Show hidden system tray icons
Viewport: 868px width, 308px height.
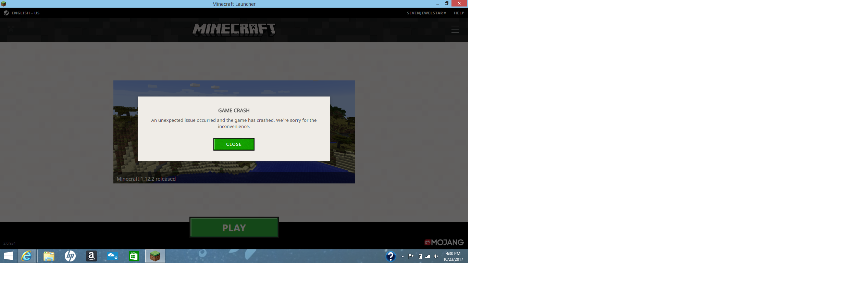pos(402,256)
